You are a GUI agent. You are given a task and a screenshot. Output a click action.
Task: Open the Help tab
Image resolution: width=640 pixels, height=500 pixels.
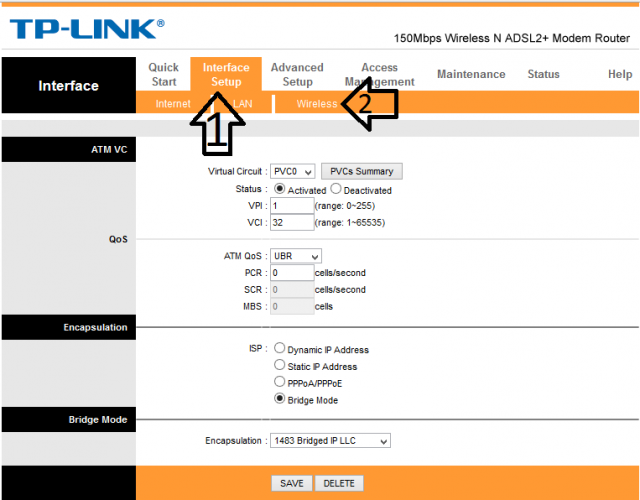click(620, 74)
